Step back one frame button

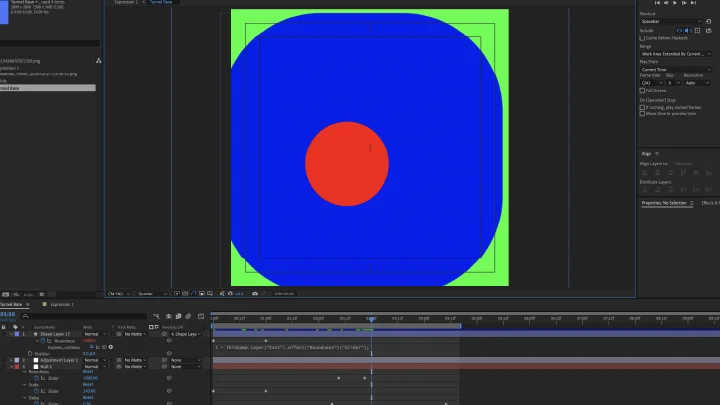click(666, 3)
